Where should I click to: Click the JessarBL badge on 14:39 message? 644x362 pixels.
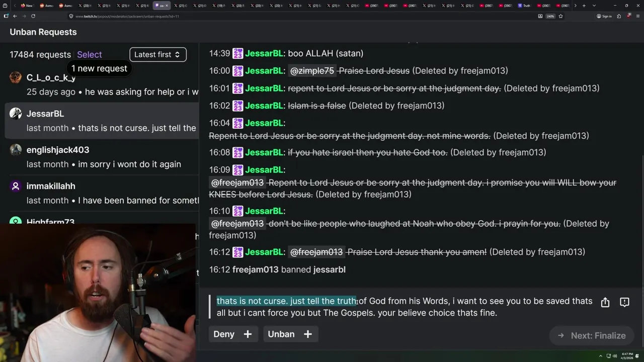238,53
